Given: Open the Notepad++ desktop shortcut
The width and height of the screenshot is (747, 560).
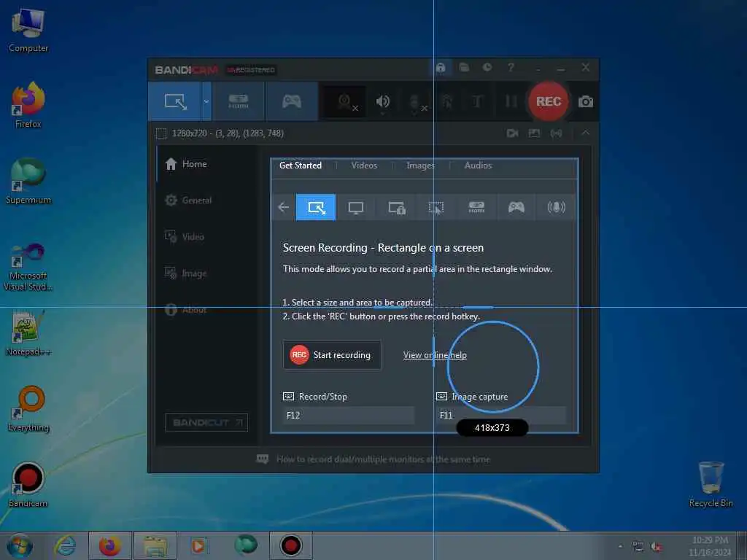Looking at the screenshot, I should click(x=28, y=332).
